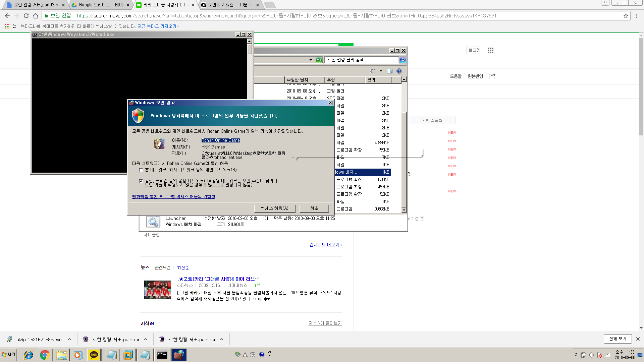Open the Windows Firewall window from taskbar
Viewport: 644px width, 362px height.
click(179, 355)
